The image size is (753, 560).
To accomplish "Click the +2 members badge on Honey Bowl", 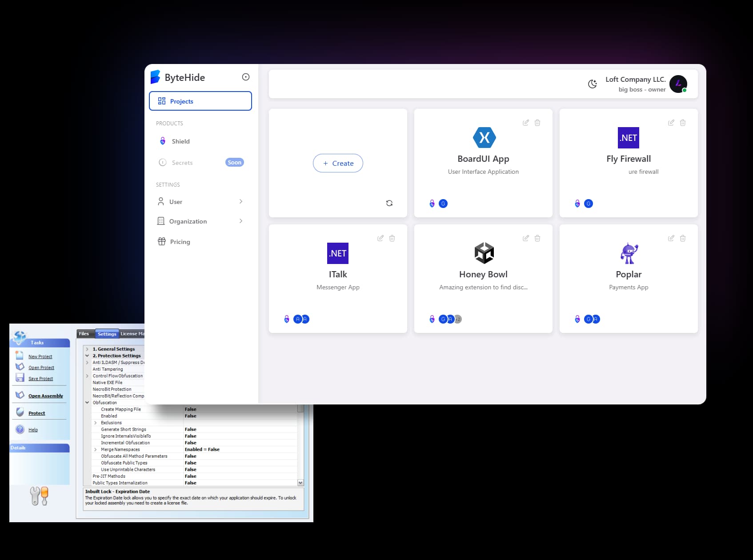I will click(458, 319).
